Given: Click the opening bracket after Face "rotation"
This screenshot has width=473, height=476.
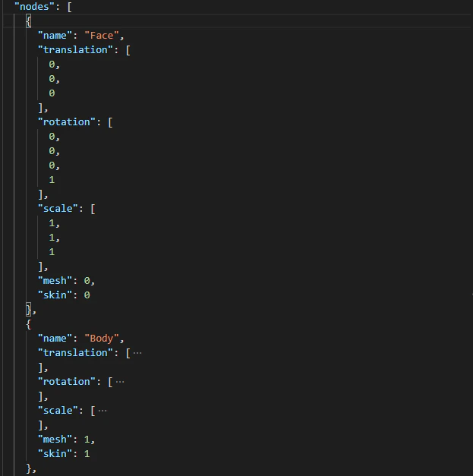Looking at the screenshot, I should coord(111,122).
